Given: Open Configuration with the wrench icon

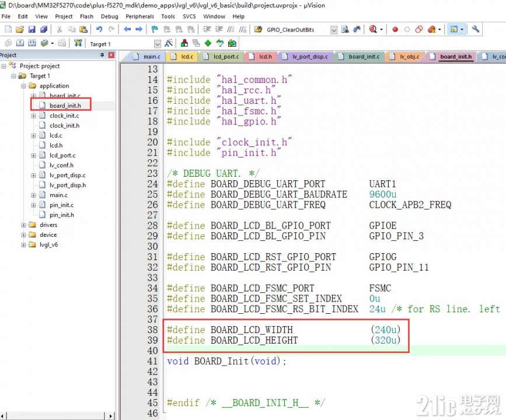Looking at the screenshot, I should pos(476,29).
